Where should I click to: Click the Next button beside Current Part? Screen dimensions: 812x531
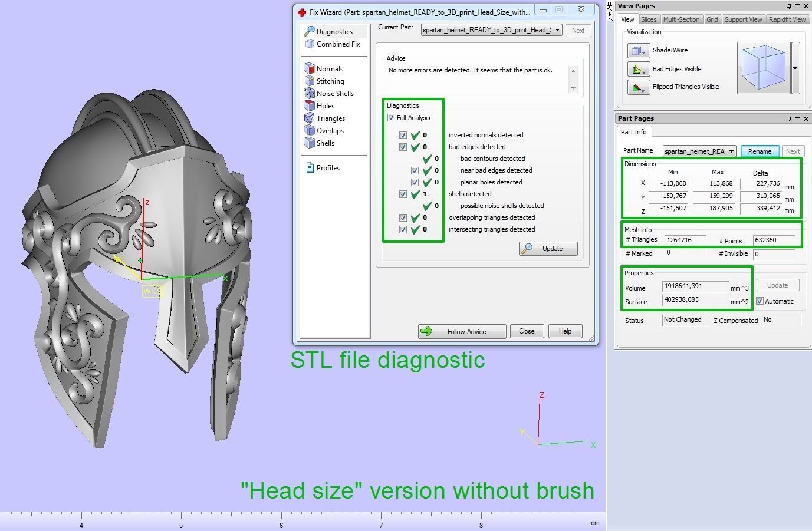pyautogui.click(x=578, y=31)
